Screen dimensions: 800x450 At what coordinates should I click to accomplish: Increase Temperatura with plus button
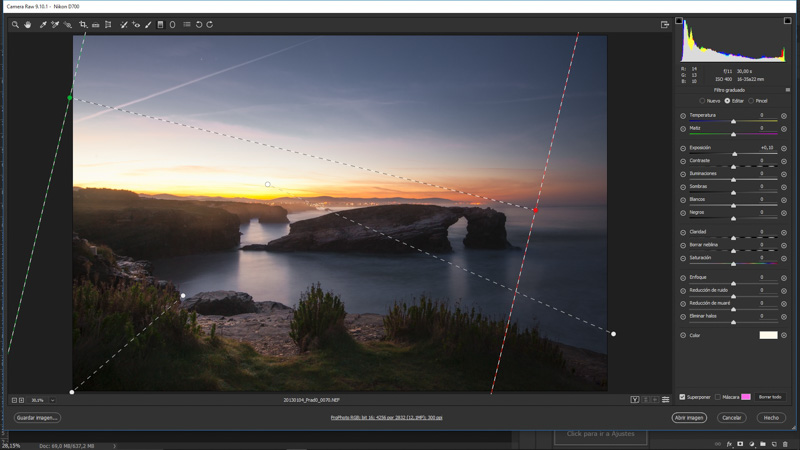[x=784, y=116]
